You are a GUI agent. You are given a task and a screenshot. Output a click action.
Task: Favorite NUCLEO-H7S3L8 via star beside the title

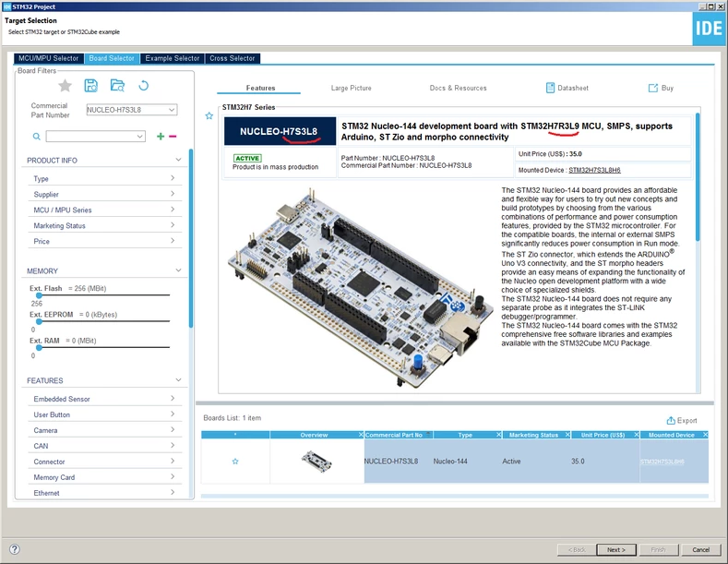209,115
